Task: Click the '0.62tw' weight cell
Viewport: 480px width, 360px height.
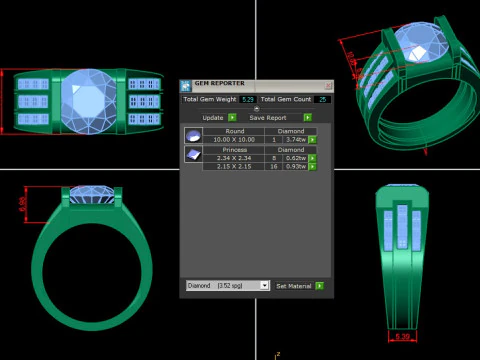Action: (296, 158)
